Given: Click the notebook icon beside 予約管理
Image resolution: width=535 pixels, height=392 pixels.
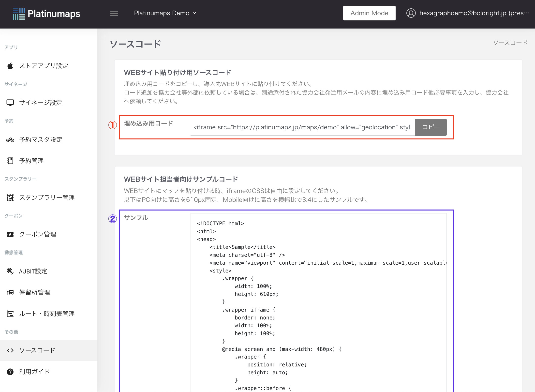Looking at the screenshot, I should [10, 161].
